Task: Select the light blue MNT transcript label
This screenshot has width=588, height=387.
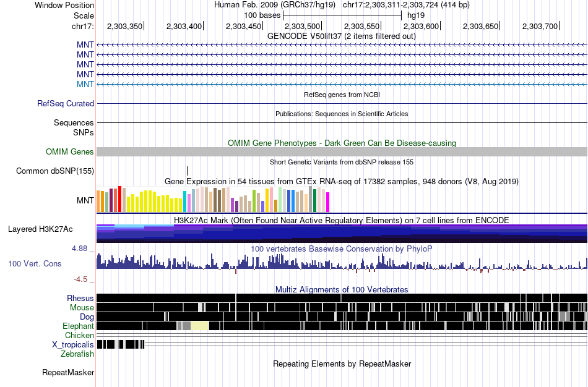Action: pyautogui.click(x=85, y=84)
